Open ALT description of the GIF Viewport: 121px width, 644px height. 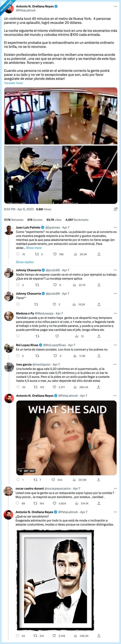point(32,471)
